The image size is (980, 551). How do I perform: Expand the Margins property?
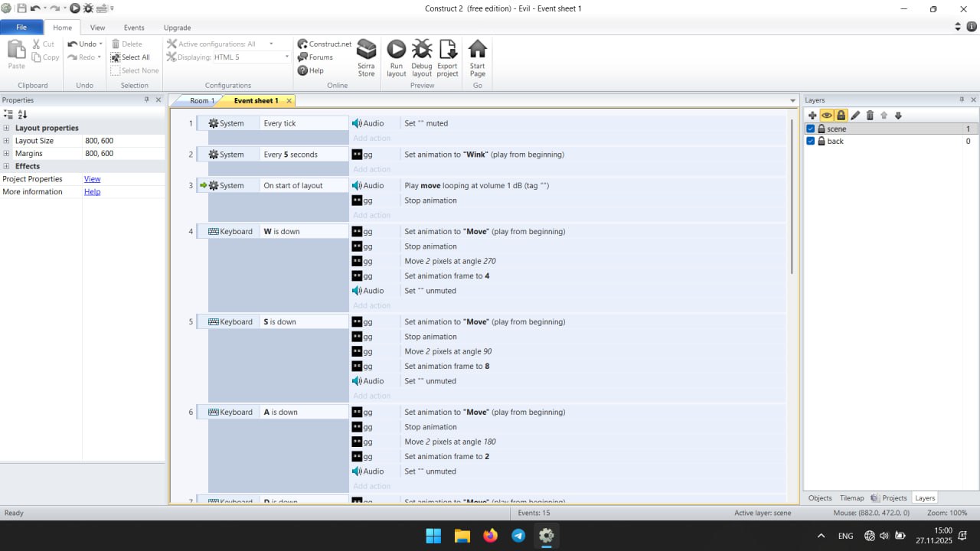pos(7,153)
